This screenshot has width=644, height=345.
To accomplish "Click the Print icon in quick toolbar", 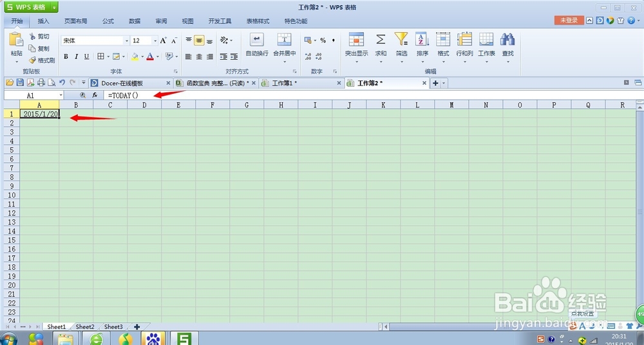I will pyautogui.click(x=41, y=82).
